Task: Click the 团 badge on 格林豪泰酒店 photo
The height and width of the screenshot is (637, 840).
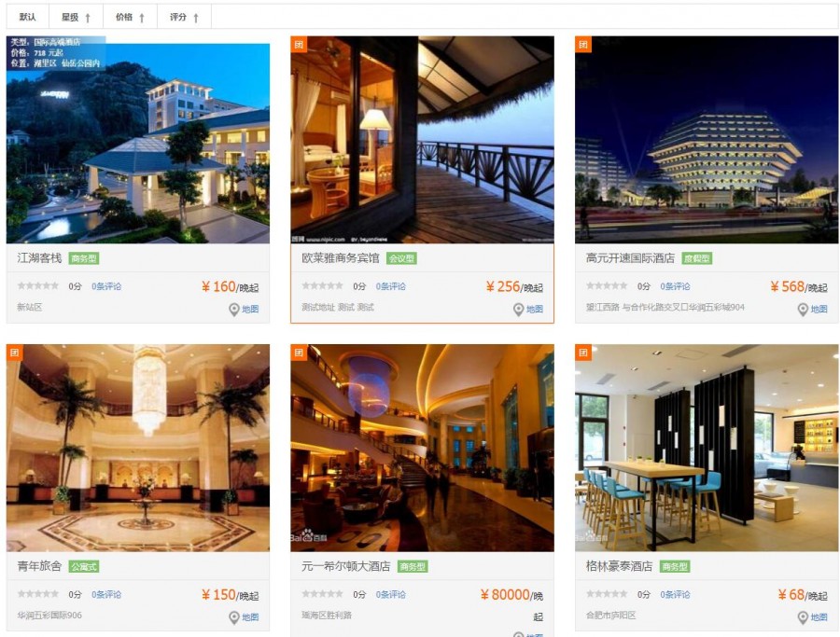Action: 583,353
